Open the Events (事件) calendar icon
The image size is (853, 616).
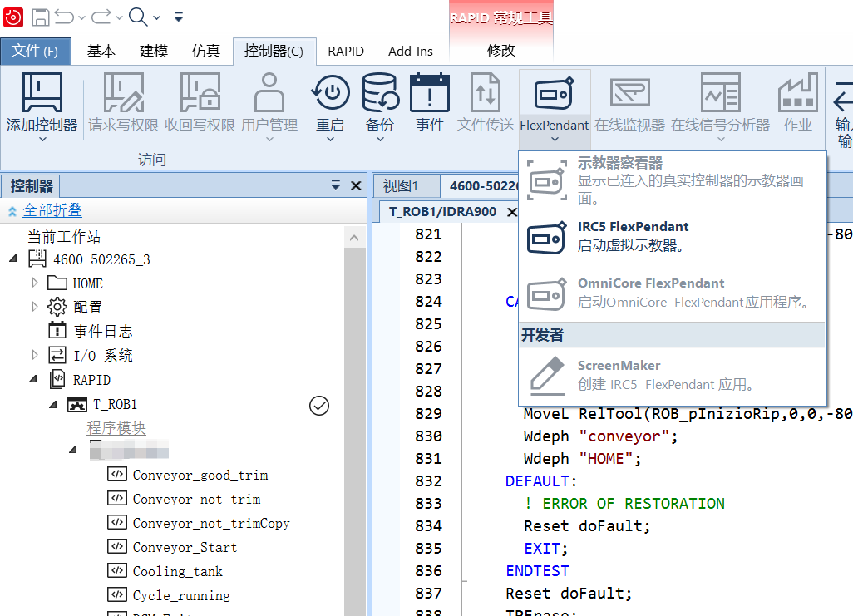pos(430,92)
